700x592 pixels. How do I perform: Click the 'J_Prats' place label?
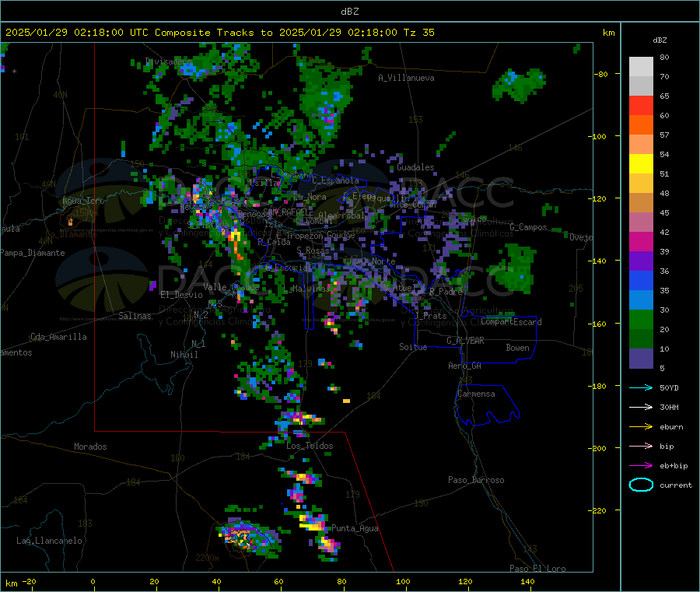430,316
